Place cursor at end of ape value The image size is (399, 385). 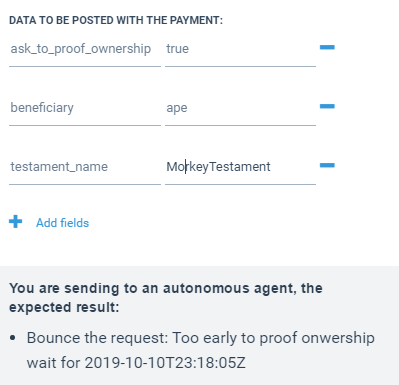188,108
